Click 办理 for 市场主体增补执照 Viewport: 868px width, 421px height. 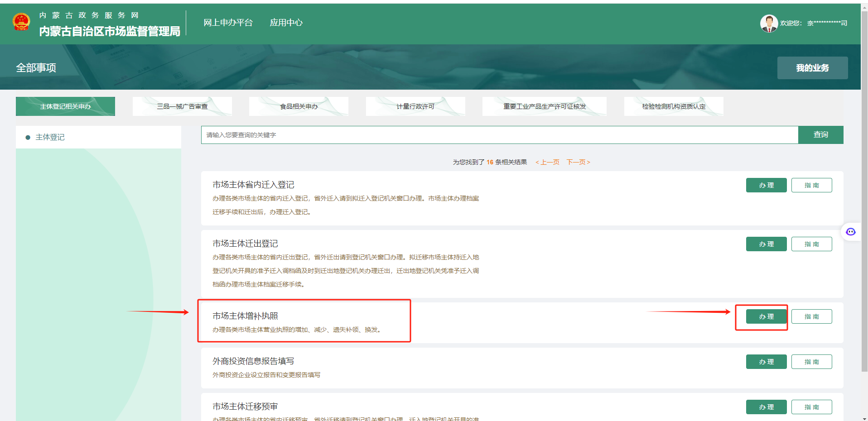766,316
